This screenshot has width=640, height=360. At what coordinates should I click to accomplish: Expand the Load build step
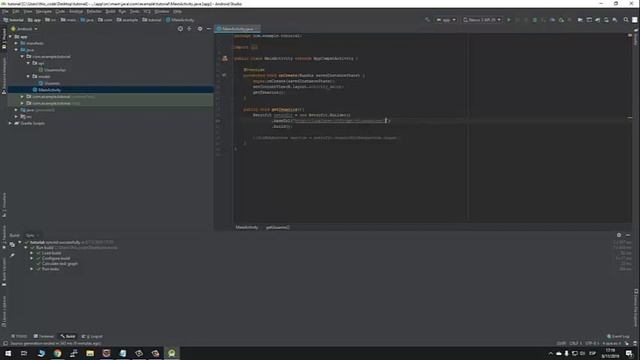(x=31, y=253)
